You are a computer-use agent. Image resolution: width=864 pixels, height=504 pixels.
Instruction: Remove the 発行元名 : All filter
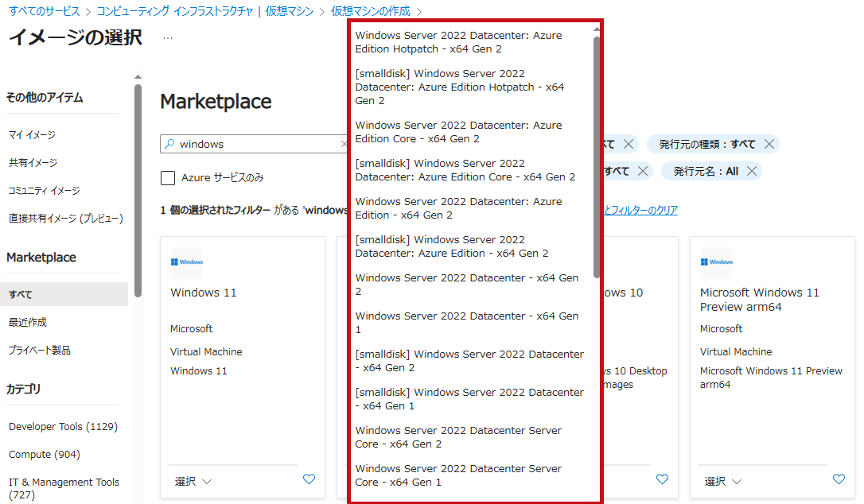click(x=752, y=171)
